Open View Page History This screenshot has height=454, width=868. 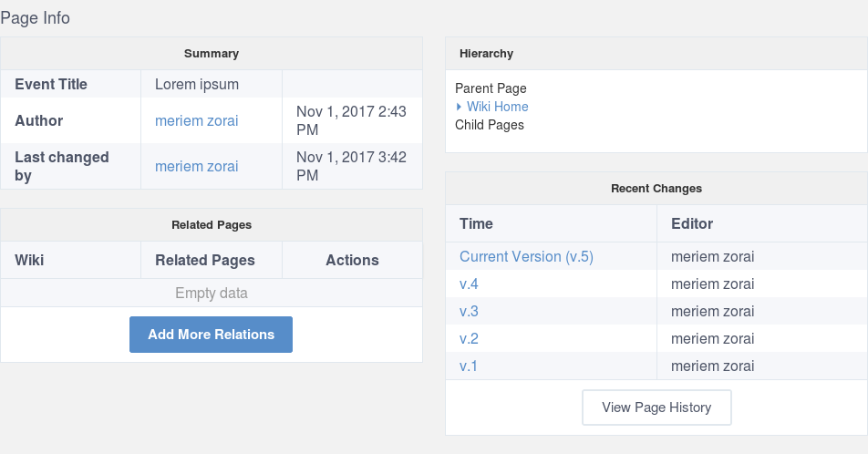[656, 408]
